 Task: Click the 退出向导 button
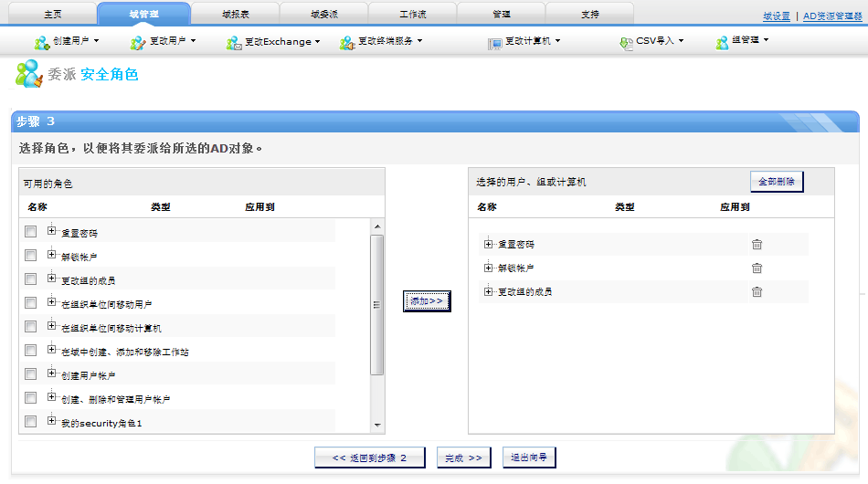tap(529, 458)
